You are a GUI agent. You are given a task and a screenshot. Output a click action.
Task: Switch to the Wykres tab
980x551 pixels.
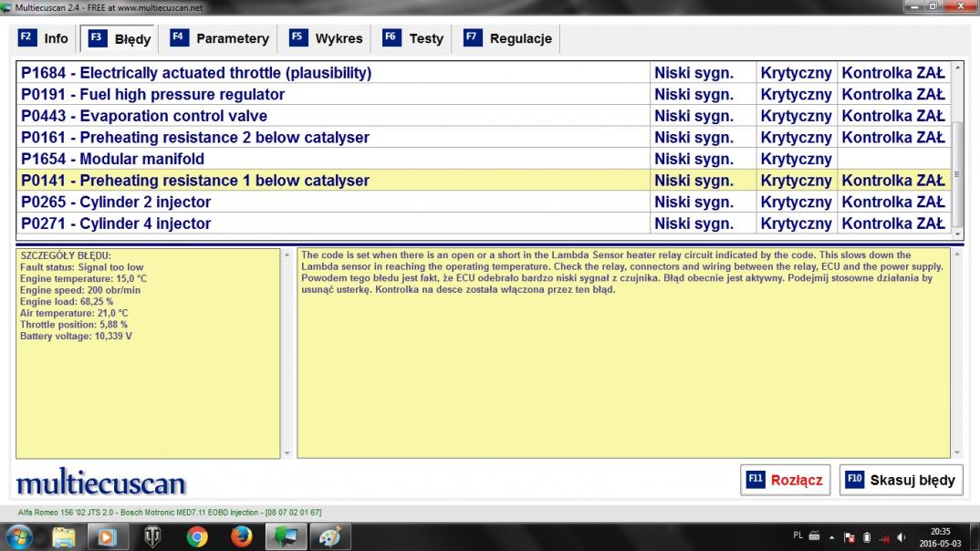click(326, 38)
